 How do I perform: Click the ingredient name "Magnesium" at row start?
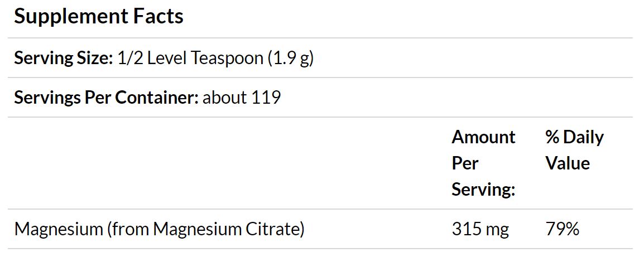58,229
